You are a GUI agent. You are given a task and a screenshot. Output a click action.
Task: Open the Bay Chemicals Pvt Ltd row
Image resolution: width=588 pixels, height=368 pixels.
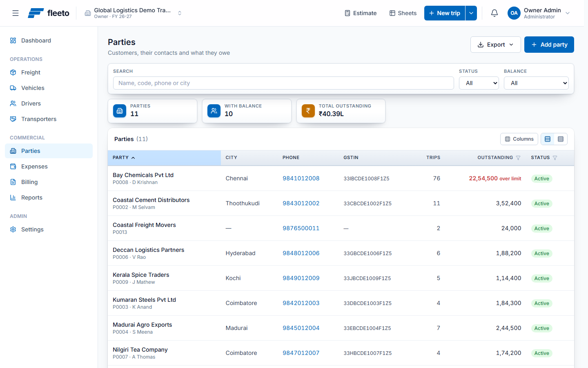pyautogui.click(x=341, y=178)
